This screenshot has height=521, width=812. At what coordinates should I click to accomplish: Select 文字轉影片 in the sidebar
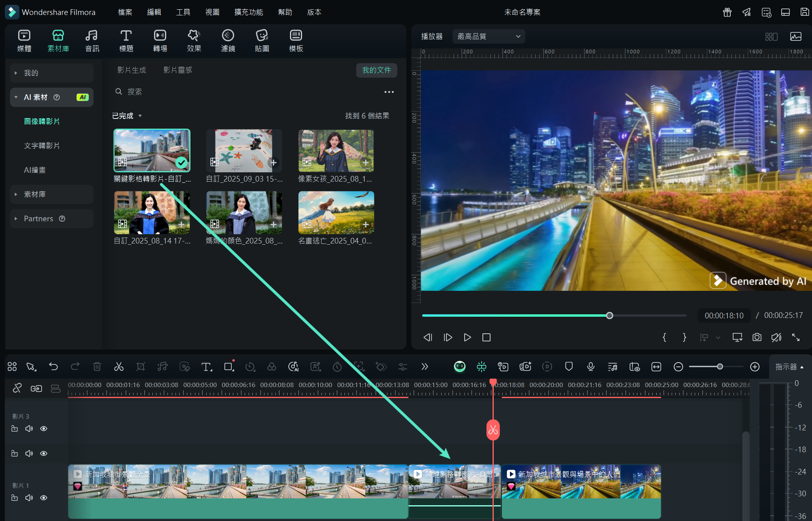42,146
